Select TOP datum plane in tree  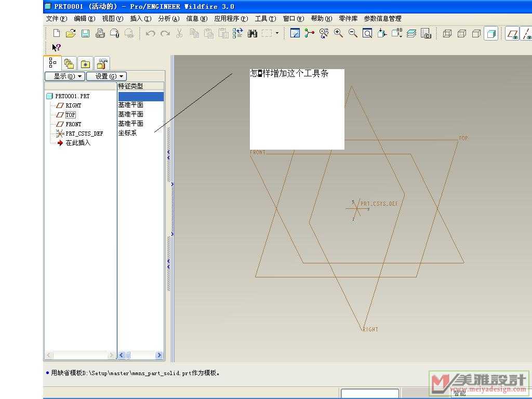pos(66,115)
